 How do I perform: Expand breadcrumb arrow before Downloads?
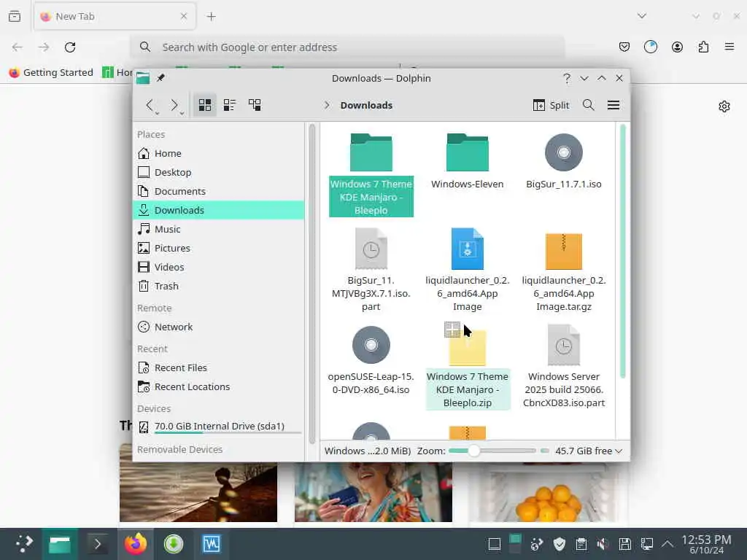[327, 105]
